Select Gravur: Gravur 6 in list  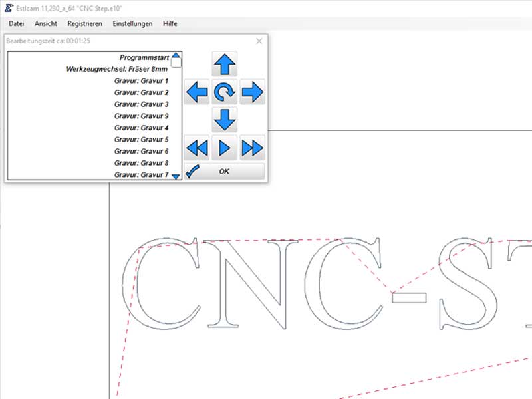[89, 152]
